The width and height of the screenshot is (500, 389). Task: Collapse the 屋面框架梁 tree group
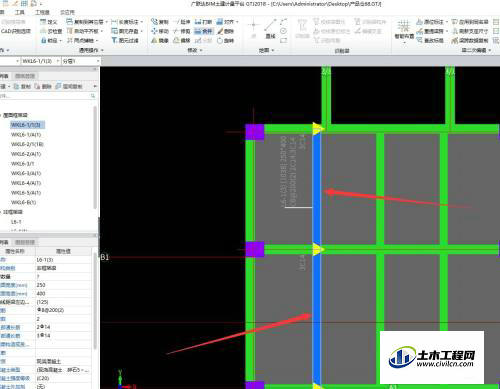pyautogui.click(x=1, y=115)
